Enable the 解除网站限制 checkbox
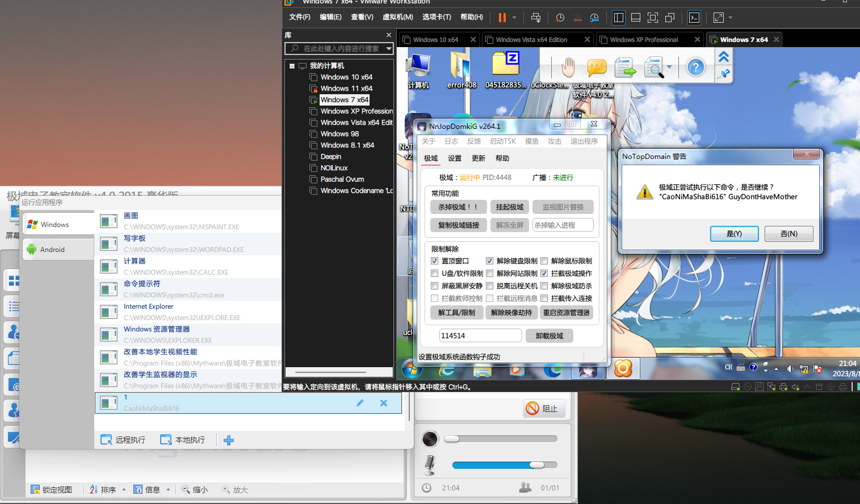860x504 pixels. [x=489, y=274]
